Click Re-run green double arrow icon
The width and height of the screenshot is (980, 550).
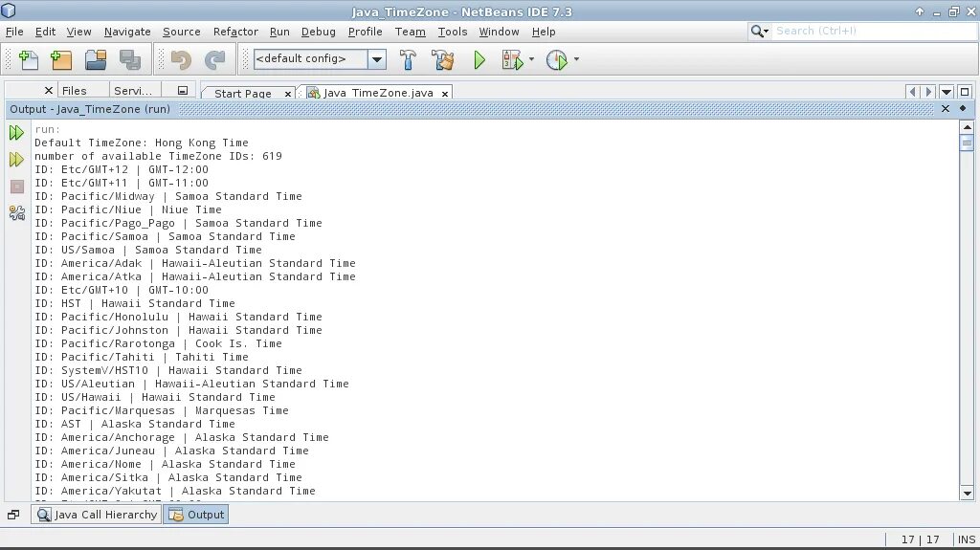(x=17, y=133)
